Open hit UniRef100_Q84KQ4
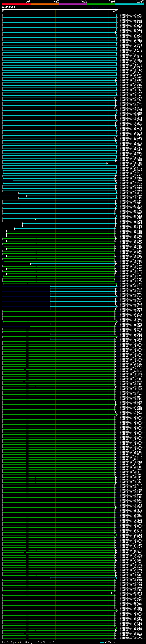The height and width of the screenshot is (644, 146). coord(131,22)
